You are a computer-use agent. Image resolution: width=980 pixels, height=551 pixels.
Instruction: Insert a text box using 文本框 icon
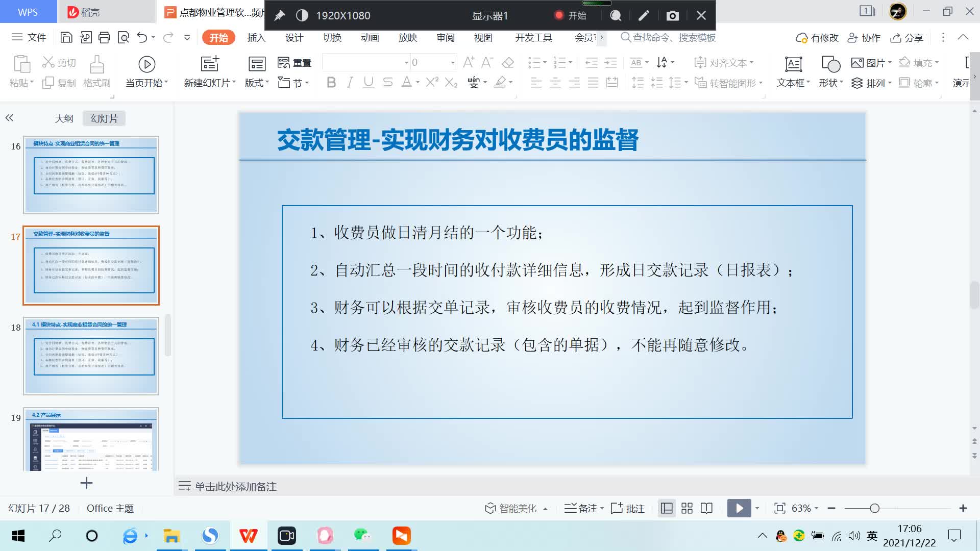[x=792, y=71]
